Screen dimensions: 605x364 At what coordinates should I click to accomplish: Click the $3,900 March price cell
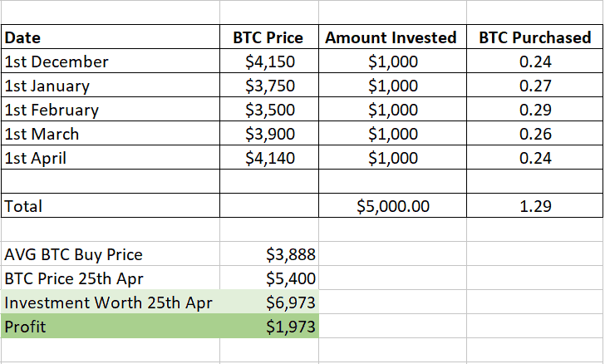[269, 134]
